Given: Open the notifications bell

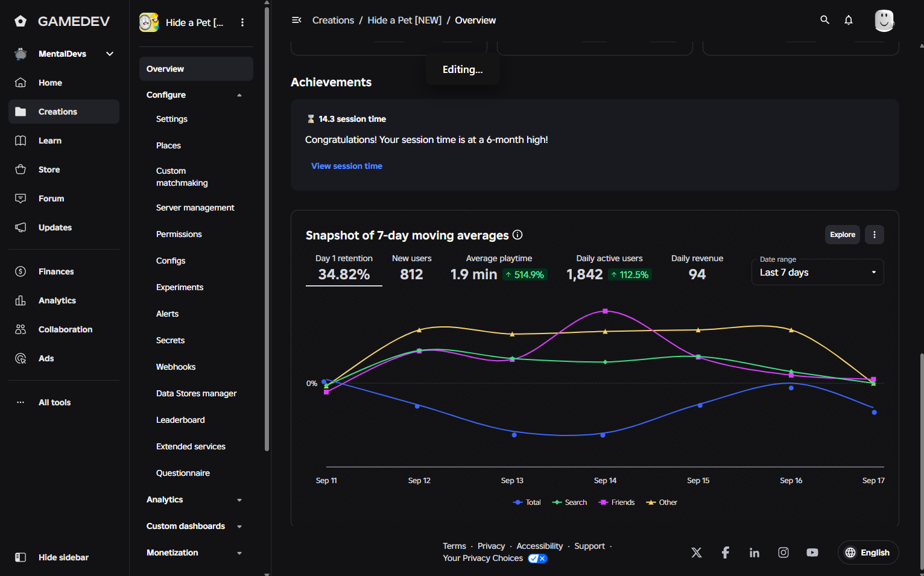Looking at the screenshot, I should (849, 20).
